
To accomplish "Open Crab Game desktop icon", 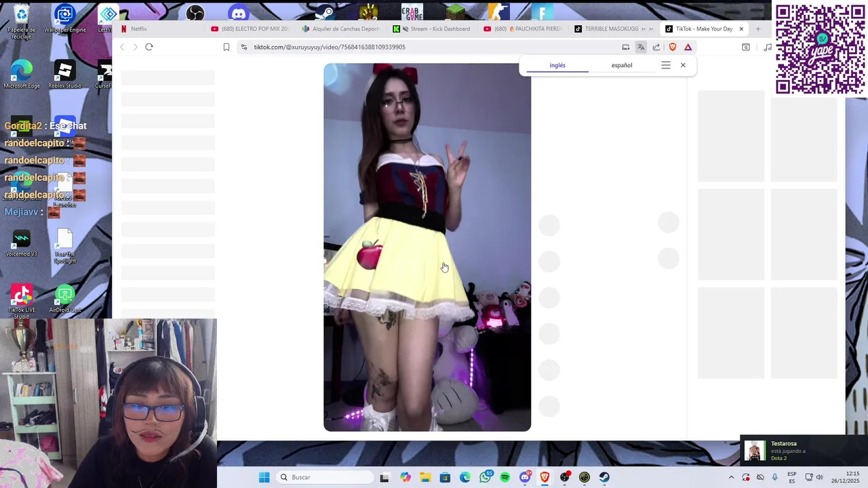I will (x=412, y=13).
